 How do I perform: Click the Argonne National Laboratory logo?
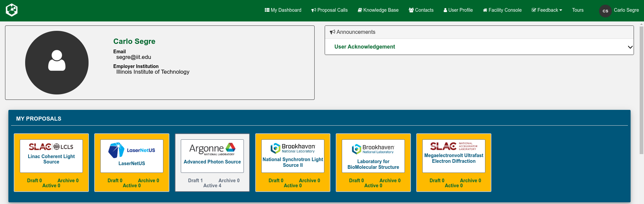[212, 149]
